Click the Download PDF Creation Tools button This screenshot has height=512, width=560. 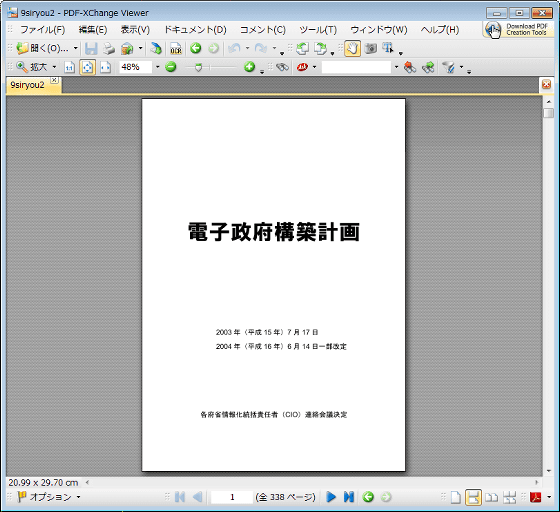518,29
